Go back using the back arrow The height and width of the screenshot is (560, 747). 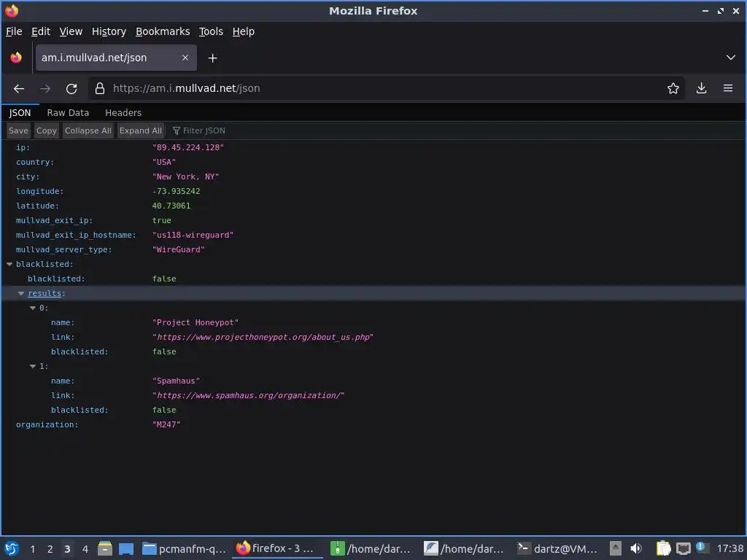[18, 88]
